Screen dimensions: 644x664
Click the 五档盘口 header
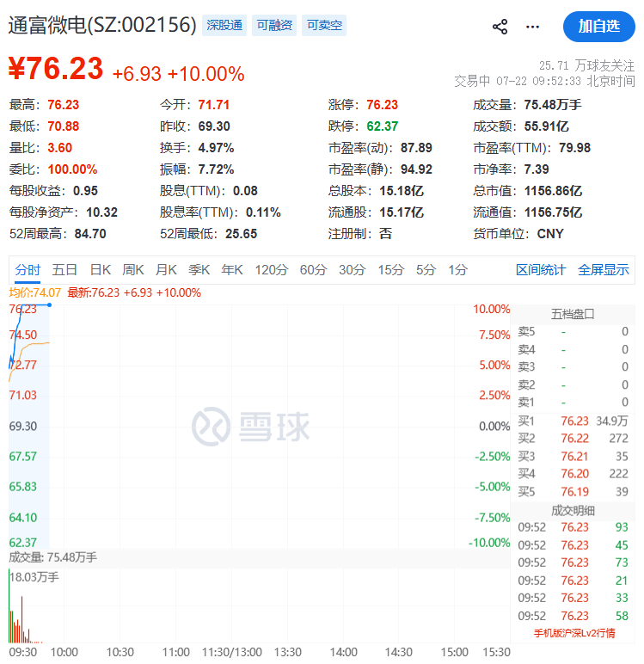click(573, 314)
